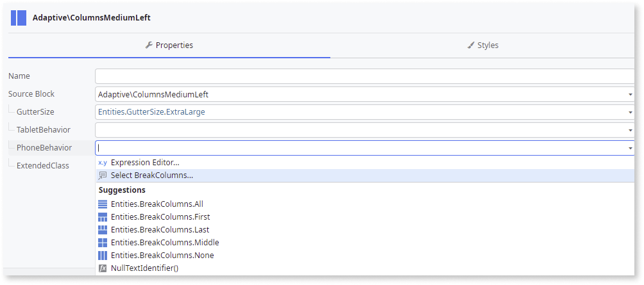Click the BreakColumns.None layout icon
644x285 pixels.
(103, 256)
